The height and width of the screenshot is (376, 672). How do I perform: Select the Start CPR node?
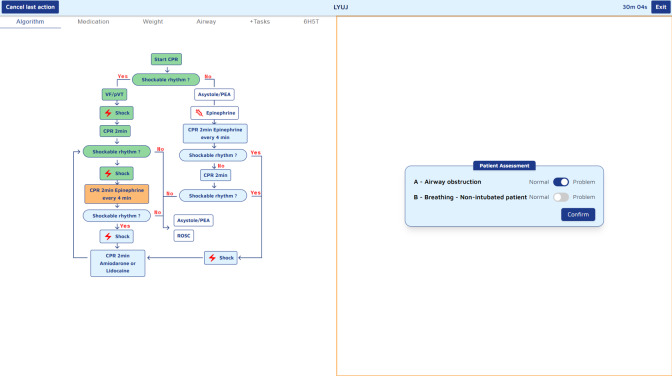(166, 59)
